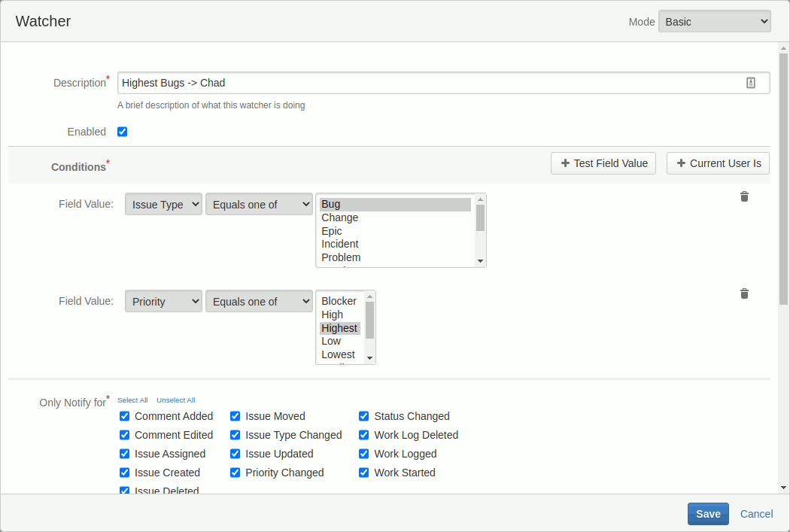
Task: Click Select All notifications link
Action: point(132,400)
